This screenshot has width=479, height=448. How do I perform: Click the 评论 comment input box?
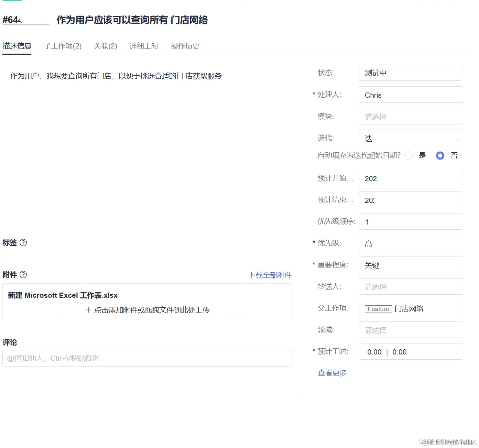(147, 358)
